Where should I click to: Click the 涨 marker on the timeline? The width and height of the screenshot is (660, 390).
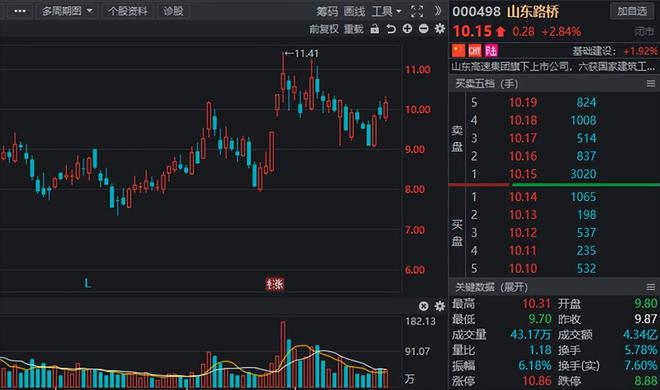(x=275, y=284)
